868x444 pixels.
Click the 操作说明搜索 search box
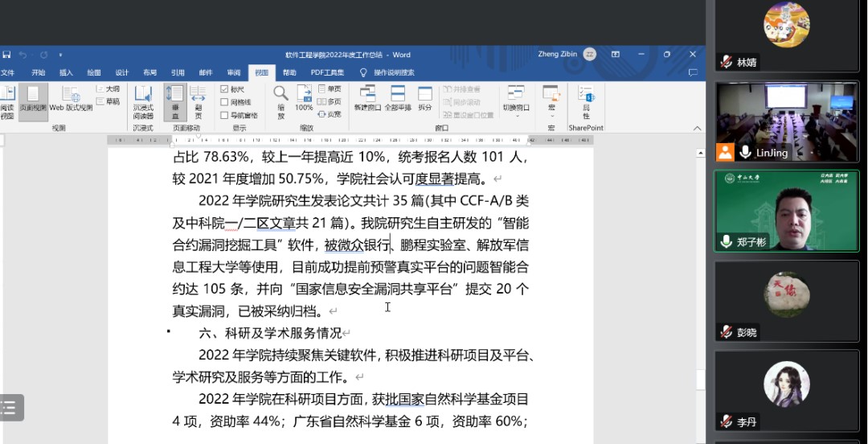click(x=394, y=72)
